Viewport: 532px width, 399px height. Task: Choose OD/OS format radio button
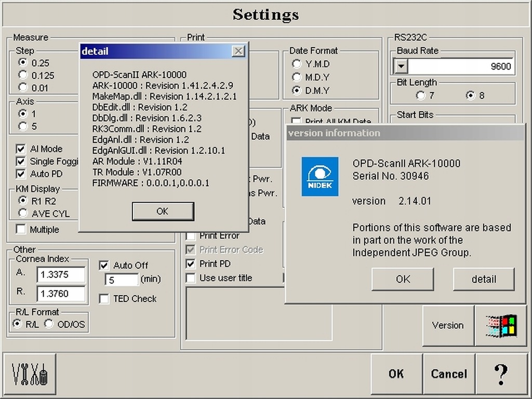click(49, 324)
